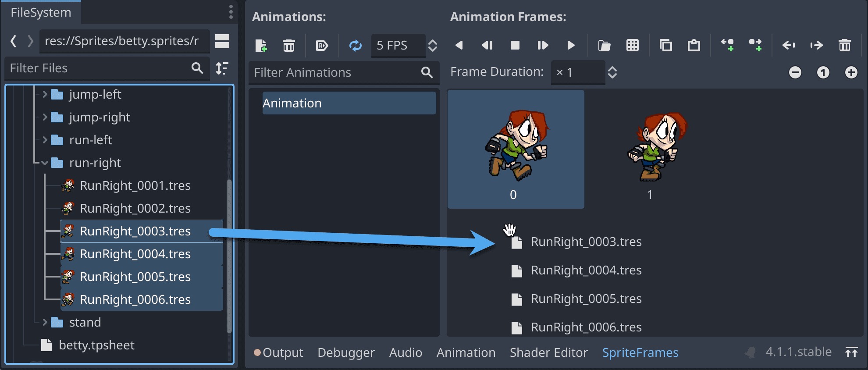Open the Debugger bottom panel

click(346, 352)
